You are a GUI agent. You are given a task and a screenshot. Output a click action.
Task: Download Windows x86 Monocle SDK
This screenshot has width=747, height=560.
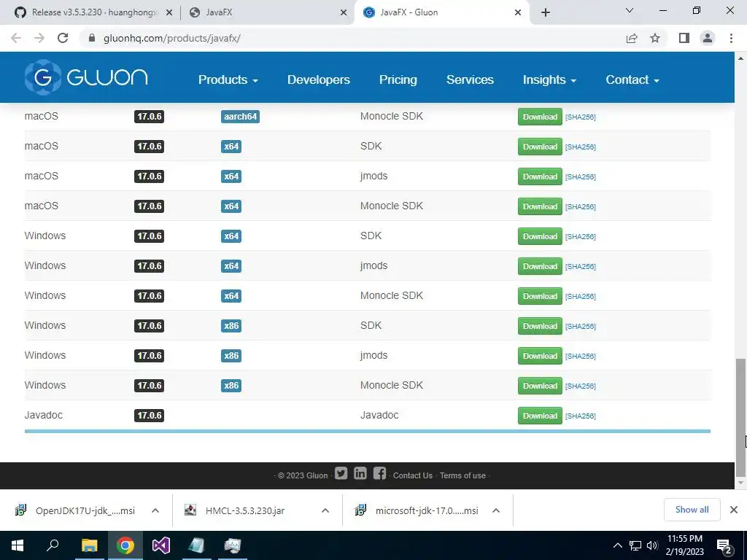(540, 386)
